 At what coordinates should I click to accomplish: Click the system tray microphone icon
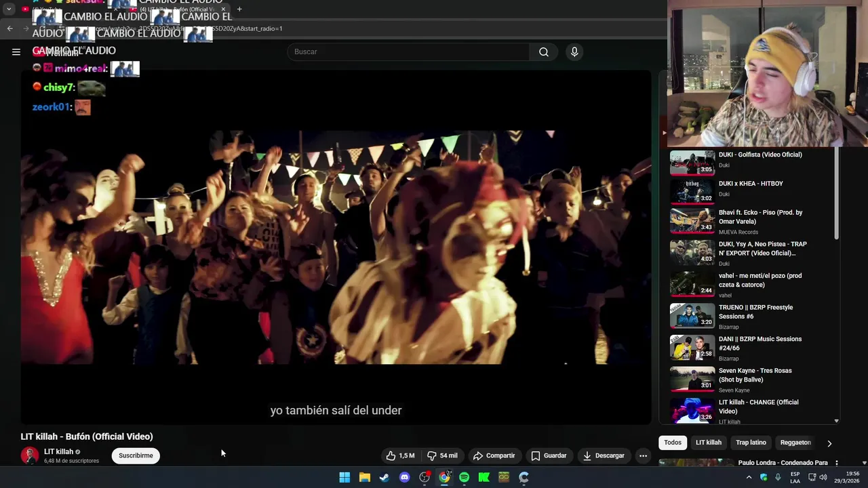(x=778, y=477)
